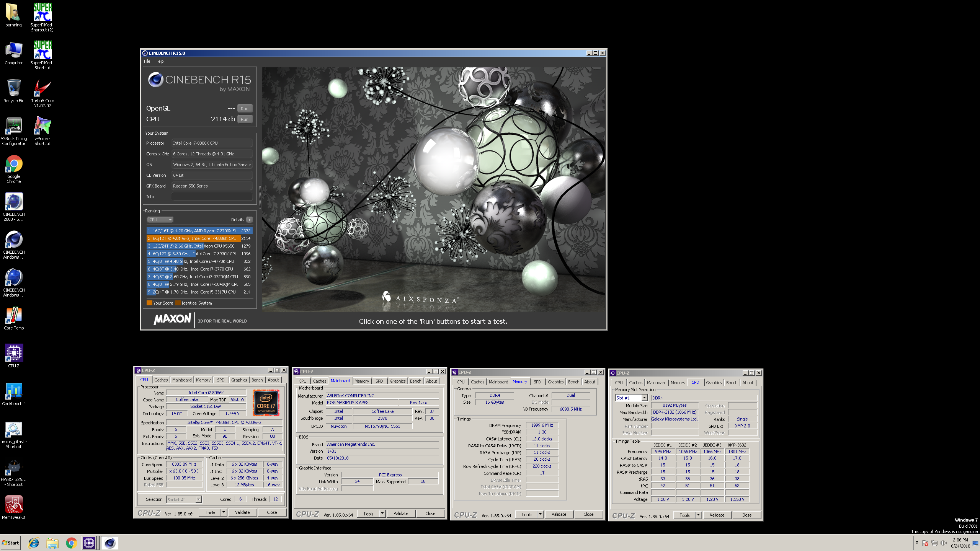Click the MAXON logo in Cinebench

[x=172, y=319]
